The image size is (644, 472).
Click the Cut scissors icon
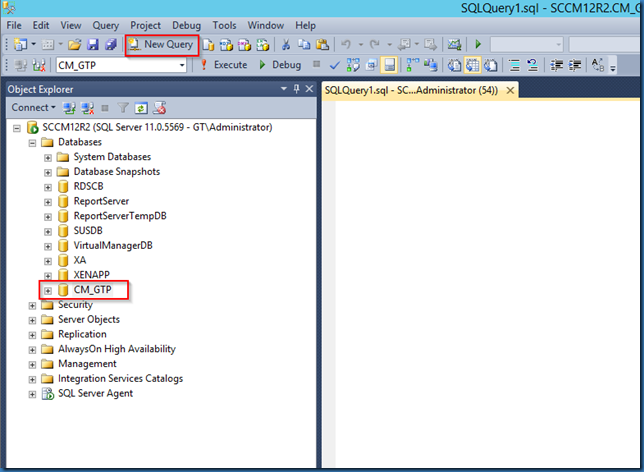286,44
